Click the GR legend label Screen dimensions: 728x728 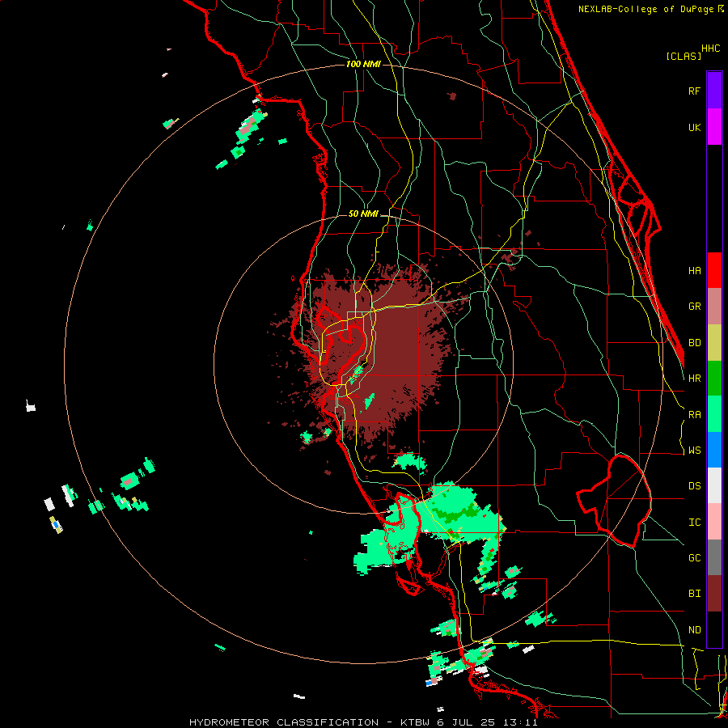pos(695,307)
